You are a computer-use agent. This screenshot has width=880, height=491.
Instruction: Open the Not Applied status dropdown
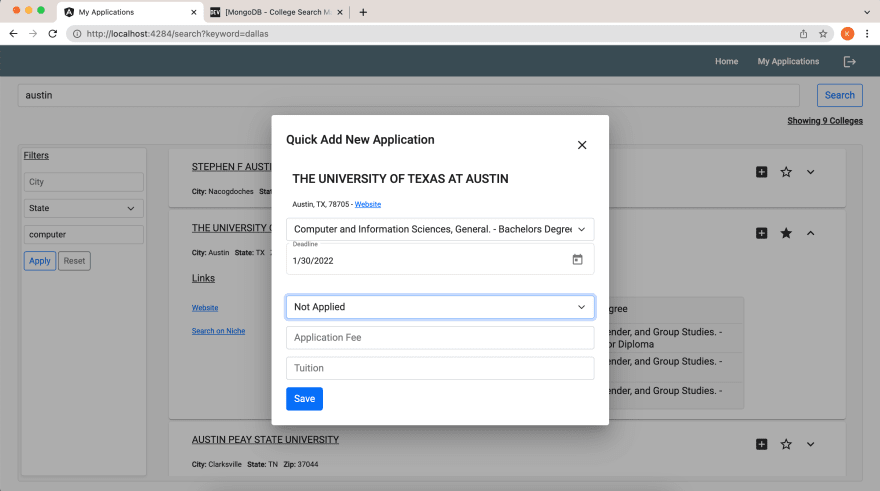tap(440, 307)
